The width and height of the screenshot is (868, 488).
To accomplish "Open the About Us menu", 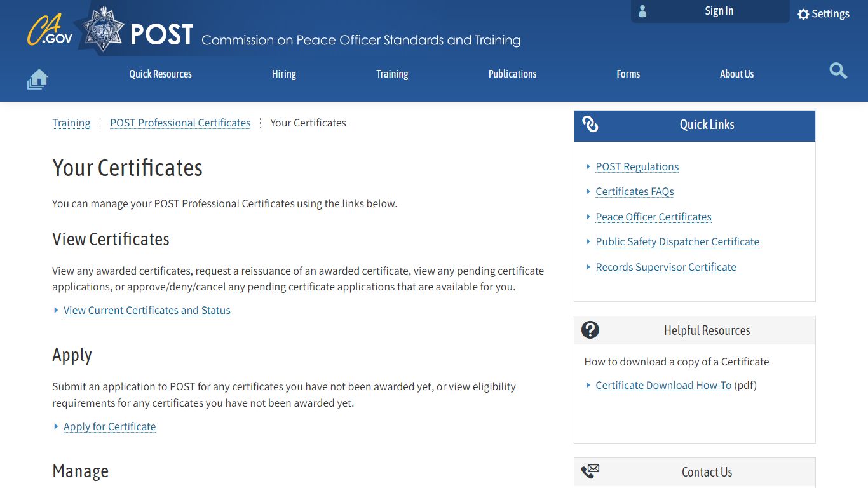I will click(736, 74).
